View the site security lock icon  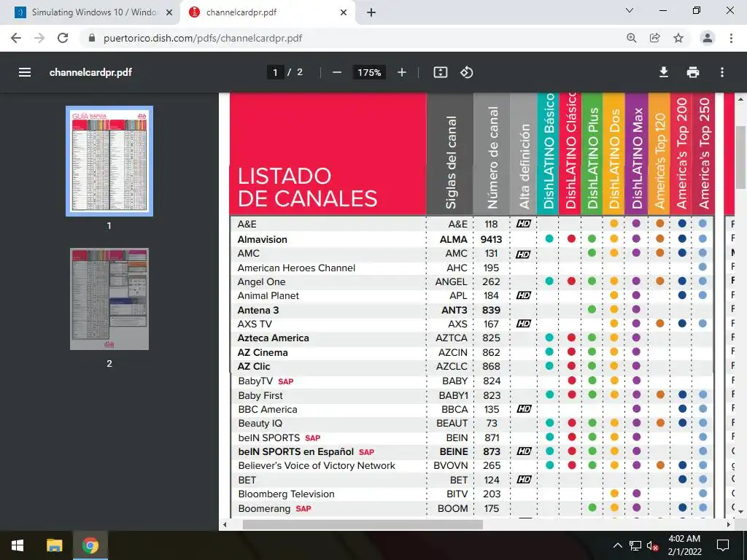coord(93,38)
